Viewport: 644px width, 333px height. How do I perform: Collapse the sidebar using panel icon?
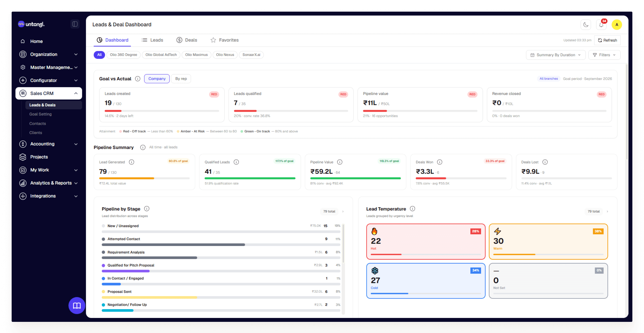[x=75, y=24]
